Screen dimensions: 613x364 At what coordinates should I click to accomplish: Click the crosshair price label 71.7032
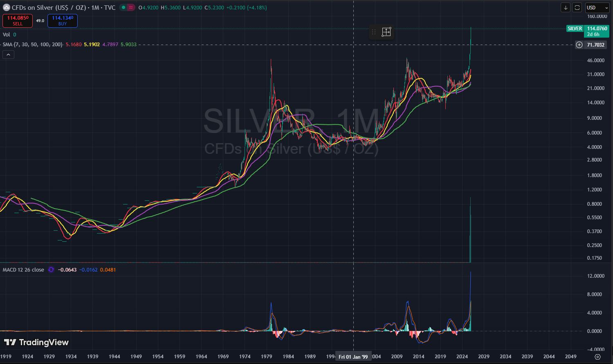pyautogui.click(x=595, y=45)
